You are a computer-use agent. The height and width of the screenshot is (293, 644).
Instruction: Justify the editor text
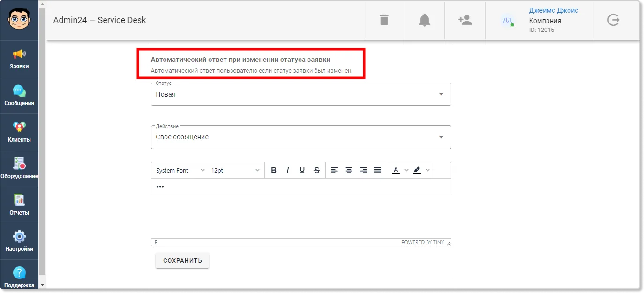378,170
